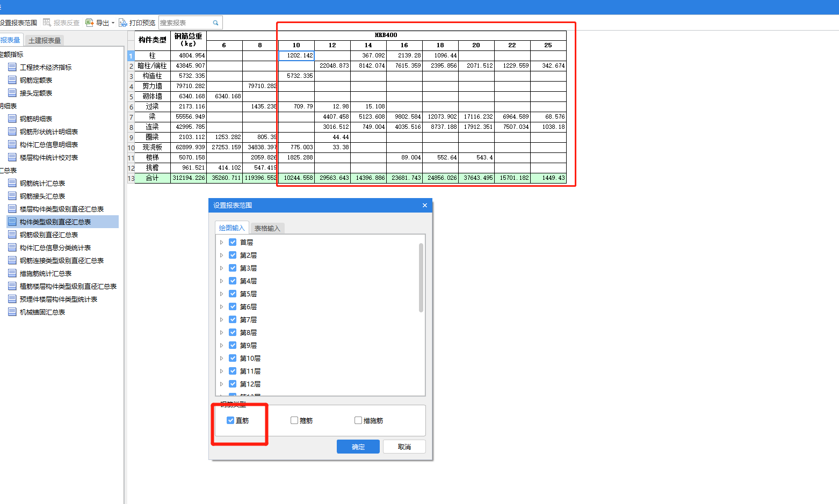Click the 确定 confirm button
Viewport: 839px width, 504px height.
358,447
